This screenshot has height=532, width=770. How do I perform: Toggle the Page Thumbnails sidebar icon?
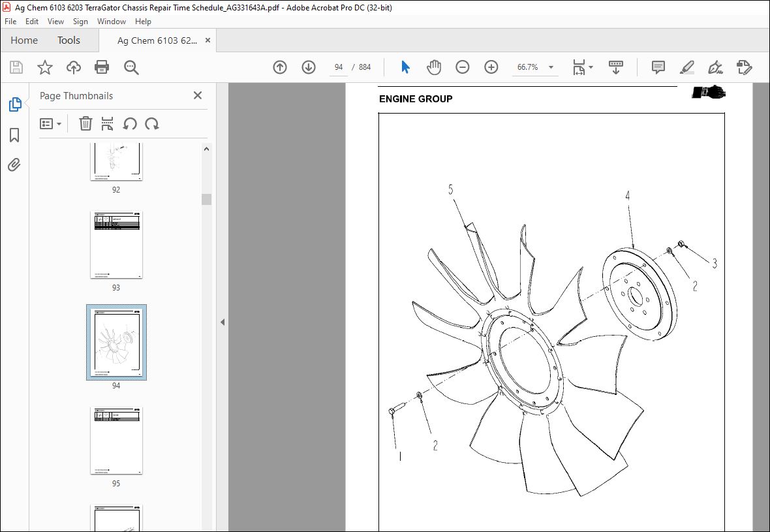tap(15, 104)
